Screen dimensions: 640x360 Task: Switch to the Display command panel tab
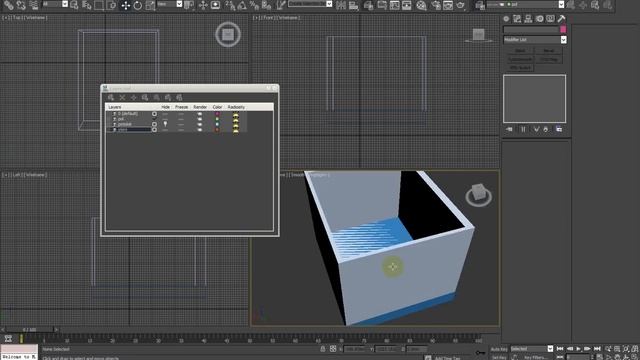(x=550, y=19)
